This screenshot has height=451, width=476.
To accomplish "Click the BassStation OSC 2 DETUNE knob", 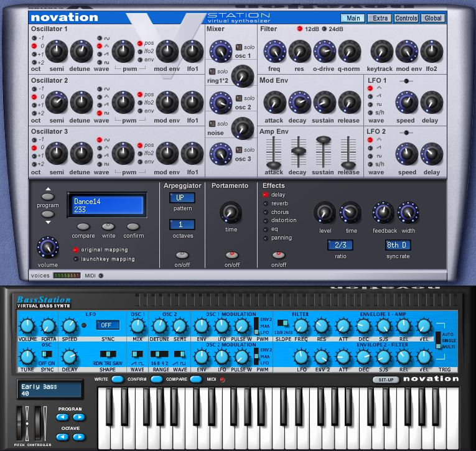I will 159,326.
